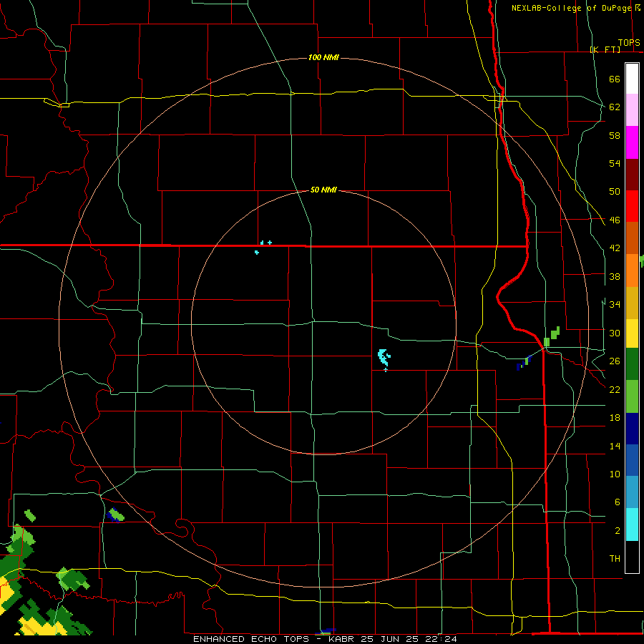Viewport: 644px width, 644px height.
Task: Pick the dark orange legend swatch
Action: point(632,238)
